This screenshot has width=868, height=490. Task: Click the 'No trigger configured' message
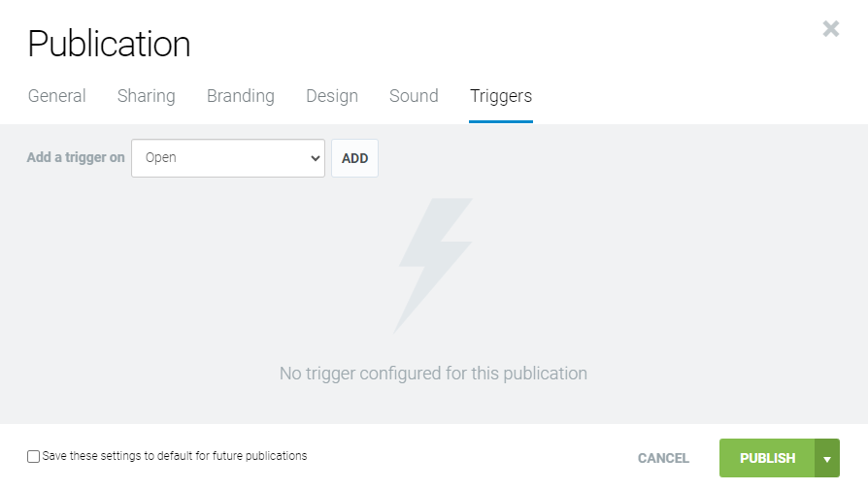(433, 374)
